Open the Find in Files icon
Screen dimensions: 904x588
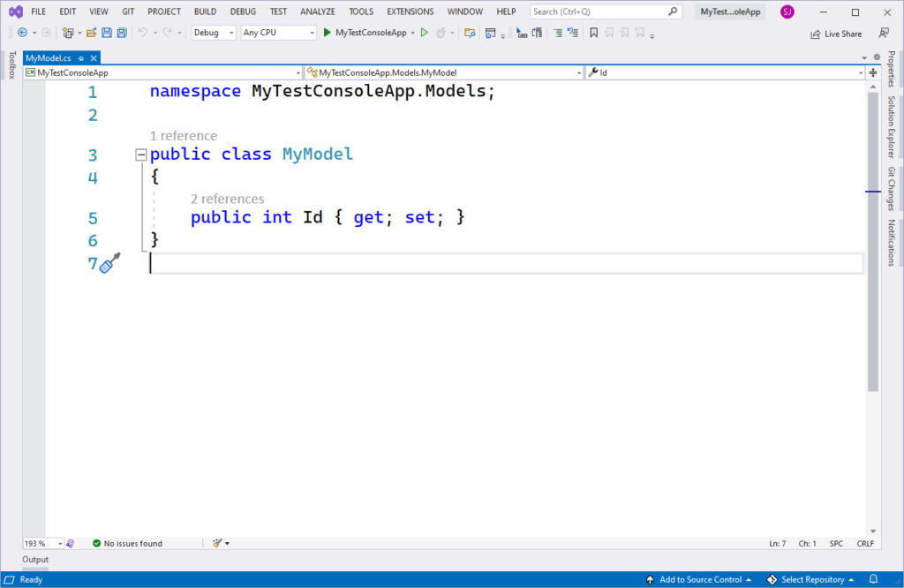coord(471,33)
